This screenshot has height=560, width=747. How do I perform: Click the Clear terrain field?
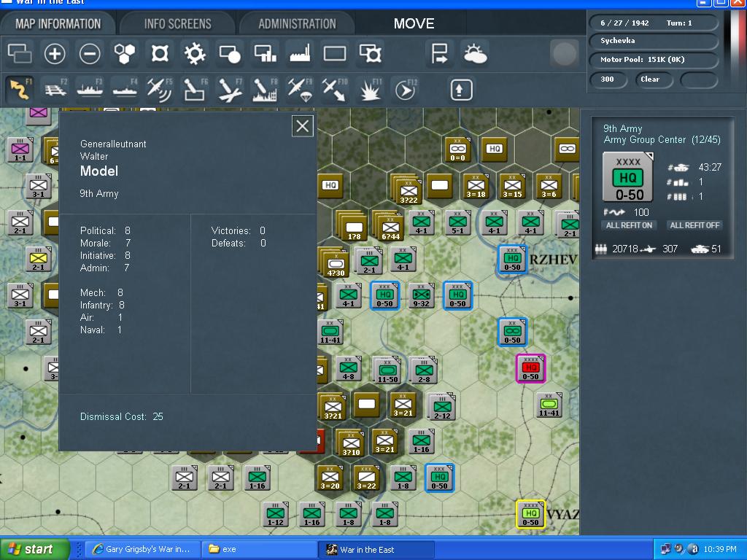[x=654, y=79]
